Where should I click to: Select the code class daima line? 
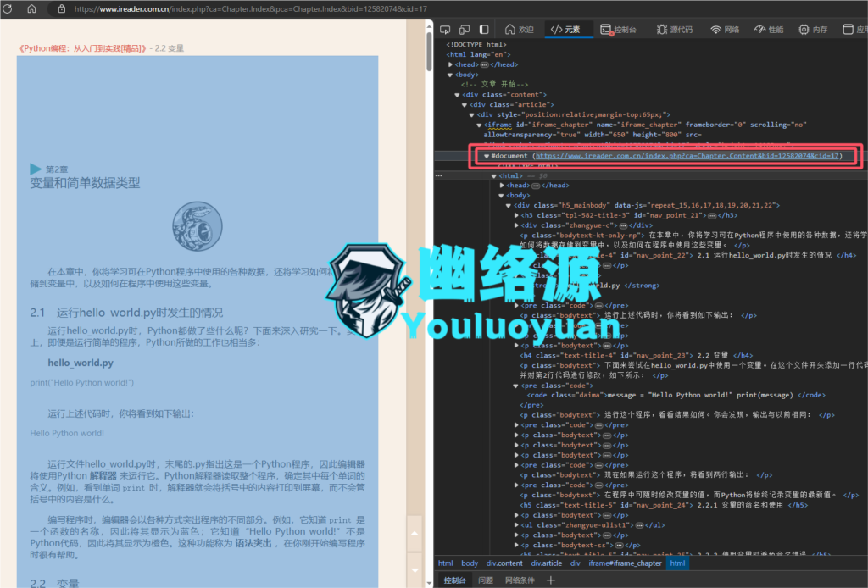point(676,395)
